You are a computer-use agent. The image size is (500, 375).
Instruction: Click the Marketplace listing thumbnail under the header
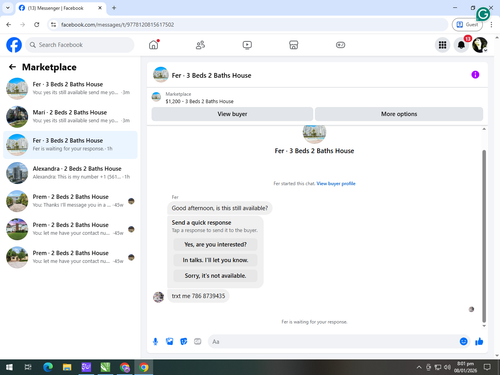point(156,97)
